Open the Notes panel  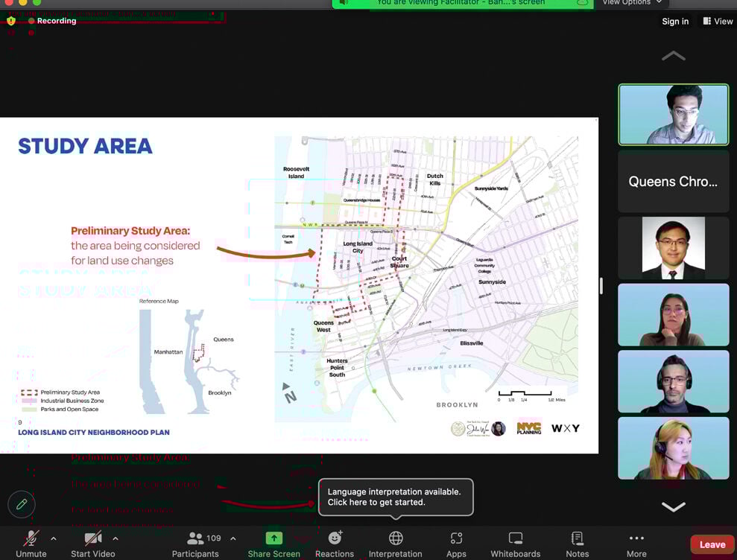(577, 538)
